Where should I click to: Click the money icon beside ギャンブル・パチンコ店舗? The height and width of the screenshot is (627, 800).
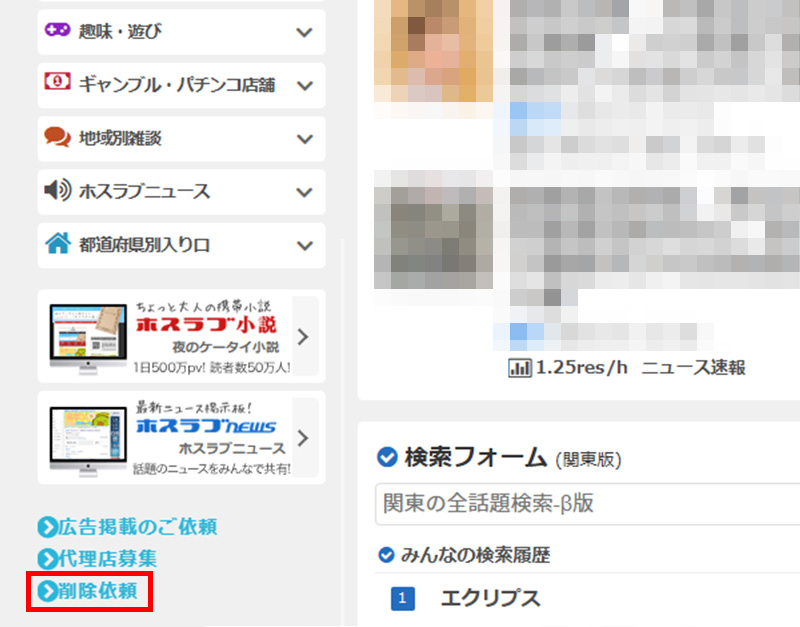(57, 84)
